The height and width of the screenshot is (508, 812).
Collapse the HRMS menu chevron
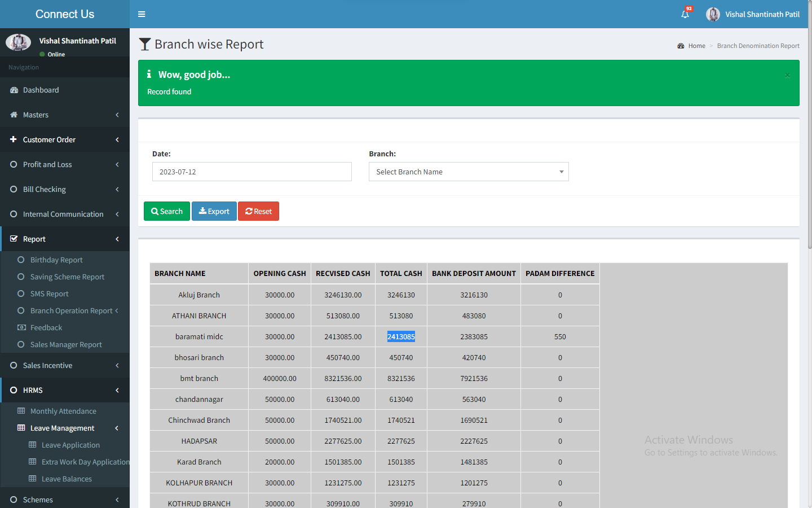tap(117, 390)
